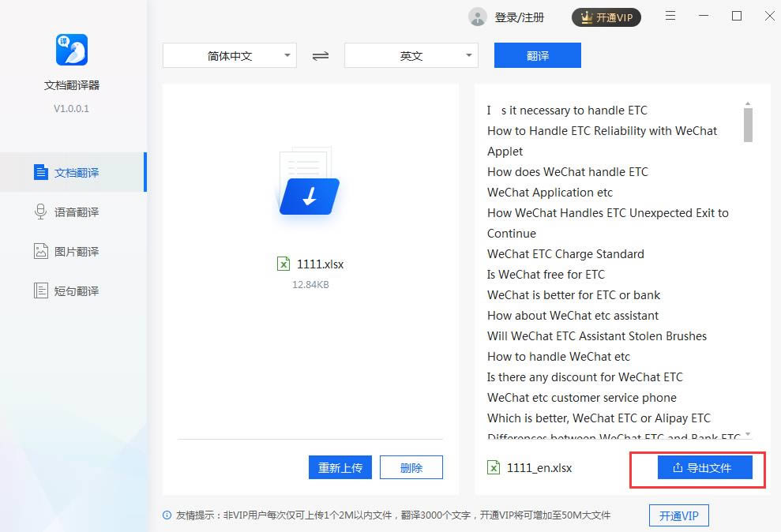
Task: Click the 1111_en.xlsx Excel file icon
Action: (494, 467)
